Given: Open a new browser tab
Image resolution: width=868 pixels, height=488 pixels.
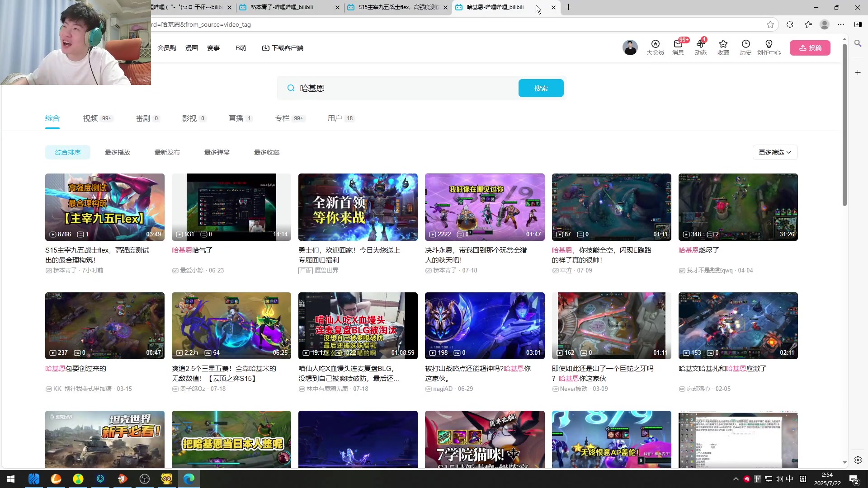Looking at the screenshot, I should [569, 7].
